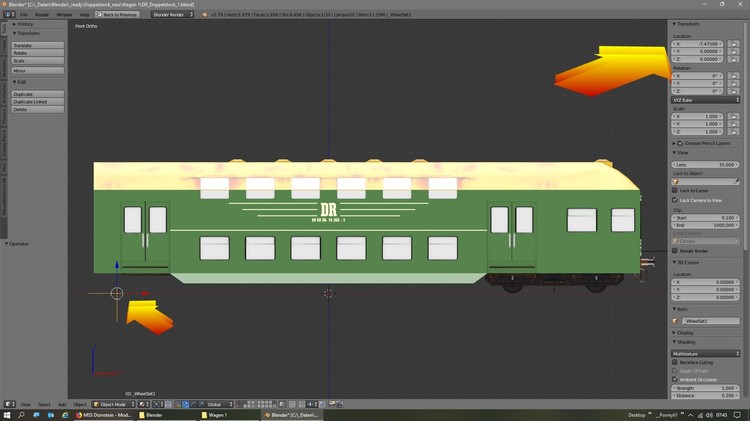Open the viewport Select menu
750x421 pixels.
[44, 405]
